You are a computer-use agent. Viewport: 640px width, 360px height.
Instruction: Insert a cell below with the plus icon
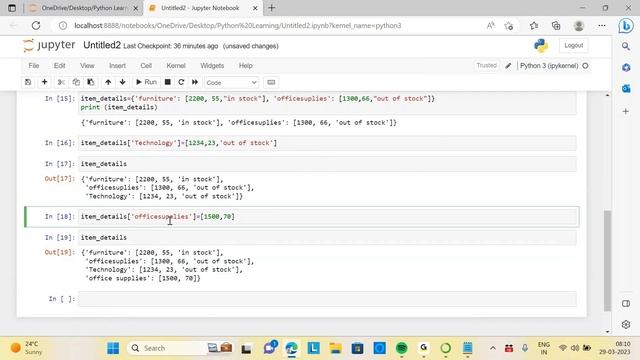44,82
